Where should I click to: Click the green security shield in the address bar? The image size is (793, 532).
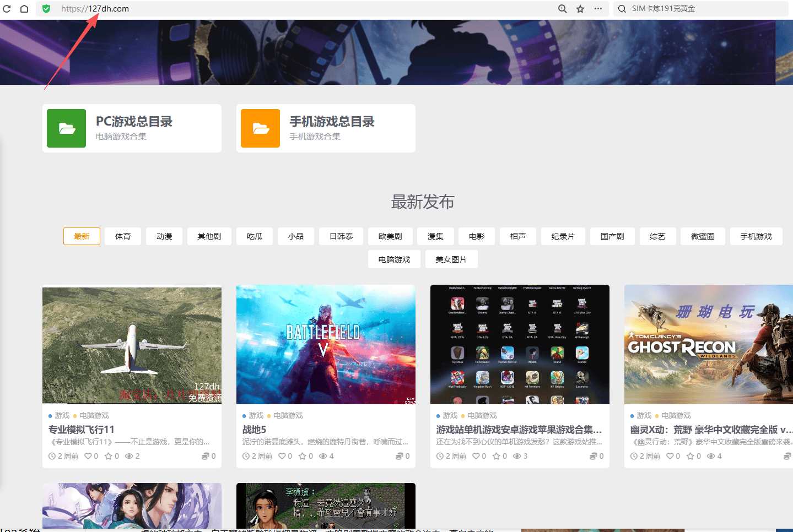46,8
